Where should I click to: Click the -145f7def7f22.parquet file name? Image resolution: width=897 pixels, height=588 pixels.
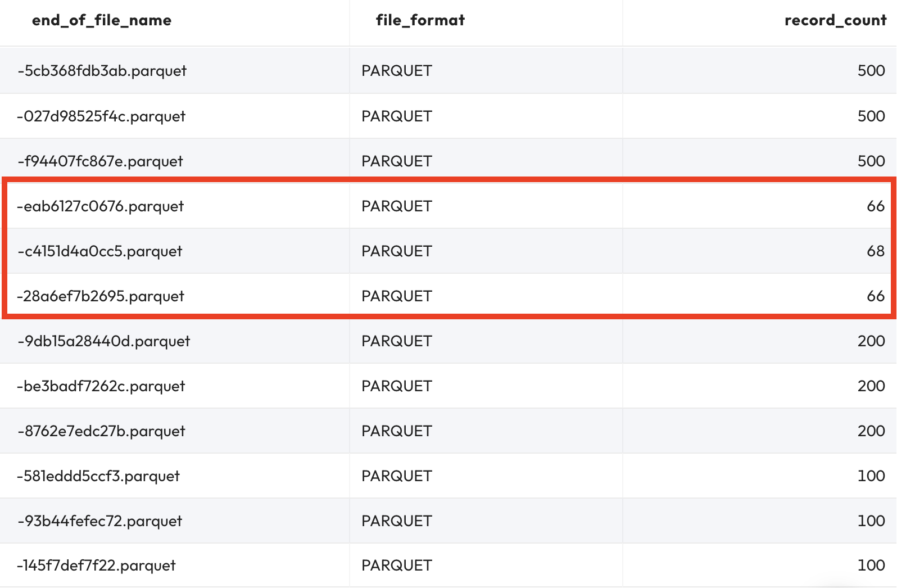click(x=97, y=566)
